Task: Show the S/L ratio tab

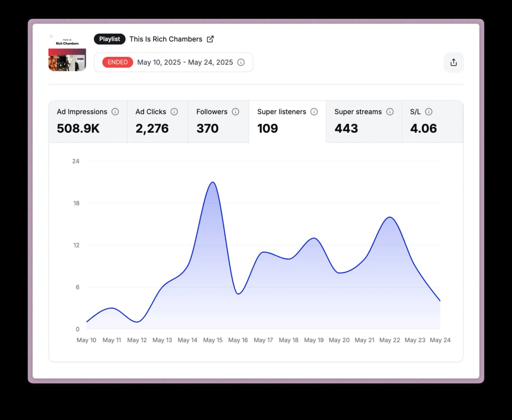Action: [x=432, y=122]
